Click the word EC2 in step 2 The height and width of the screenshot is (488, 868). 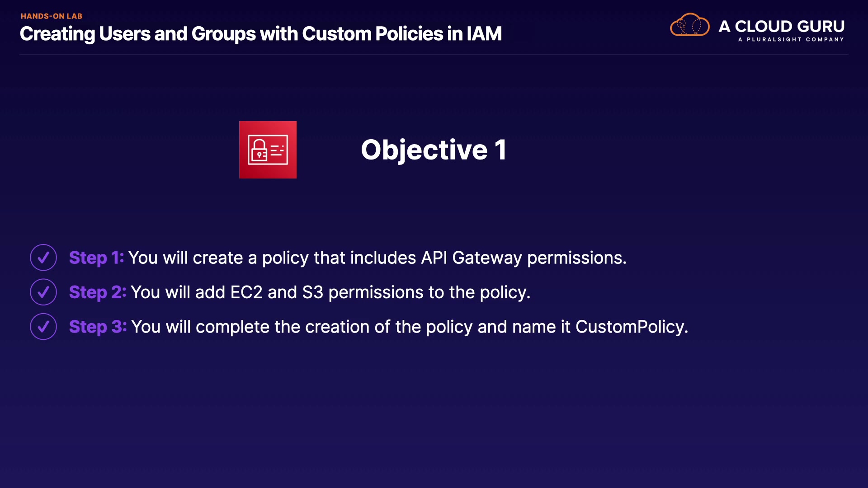click(x=246, y=292)
